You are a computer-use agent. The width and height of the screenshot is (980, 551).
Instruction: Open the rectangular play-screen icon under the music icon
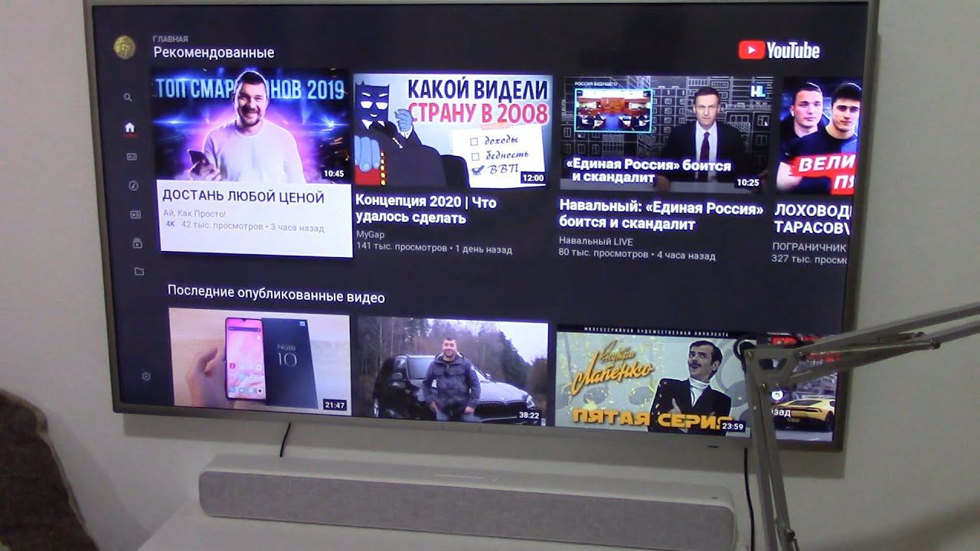[135, 214]
